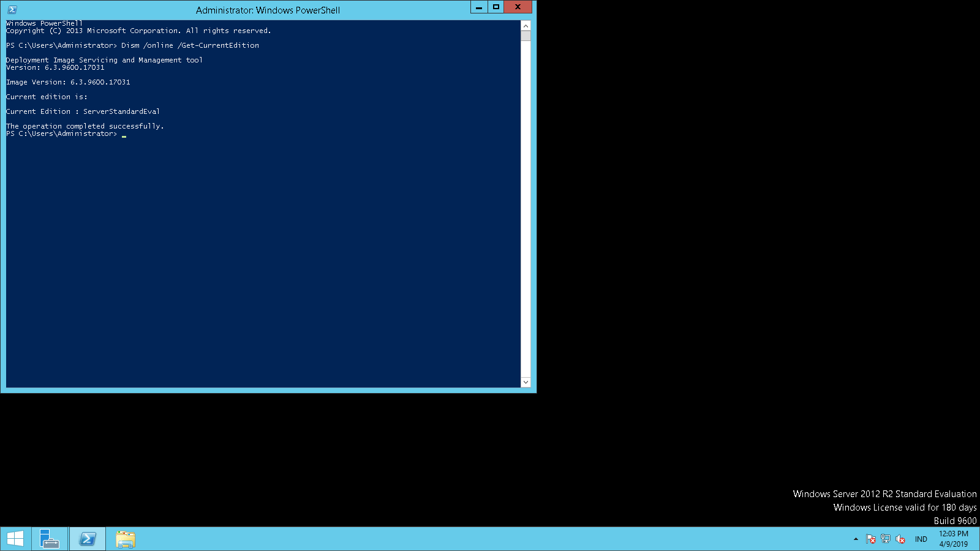Click the scrollbar up arrow in PowerShell
The height and width of the screenshot is (551, 980).
pyautogui.click(x=526, y=26)
